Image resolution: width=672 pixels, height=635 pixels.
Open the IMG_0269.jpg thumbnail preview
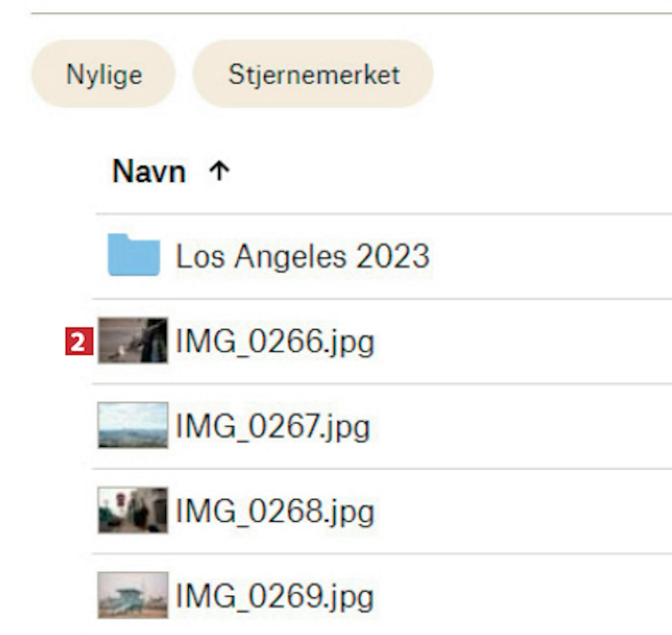click(x=133, y=595)
